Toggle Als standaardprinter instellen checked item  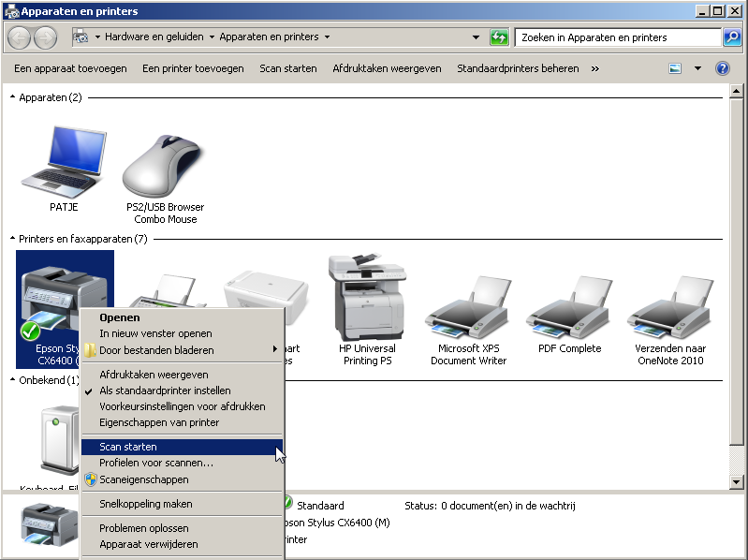[x=183, y=391]
